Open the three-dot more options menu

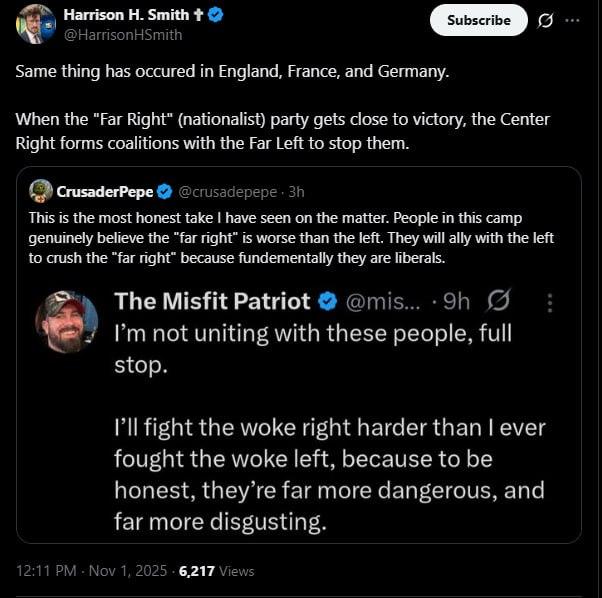click(572, 20)
